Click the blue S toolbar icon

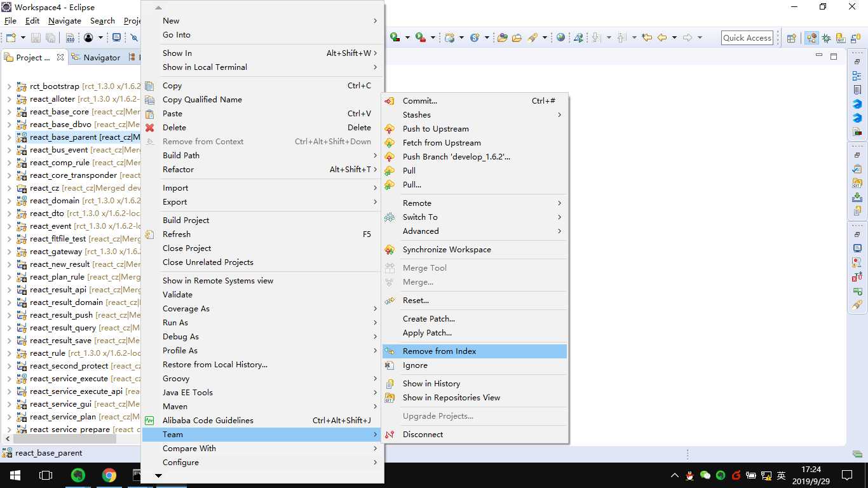click(x=474, y=37)
